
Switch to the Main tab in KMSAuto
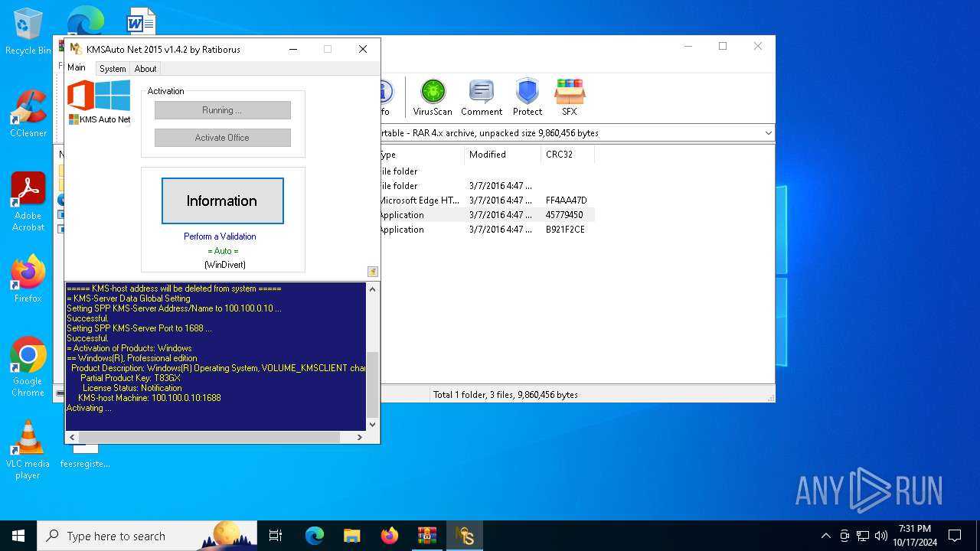(x=77, y=67)
